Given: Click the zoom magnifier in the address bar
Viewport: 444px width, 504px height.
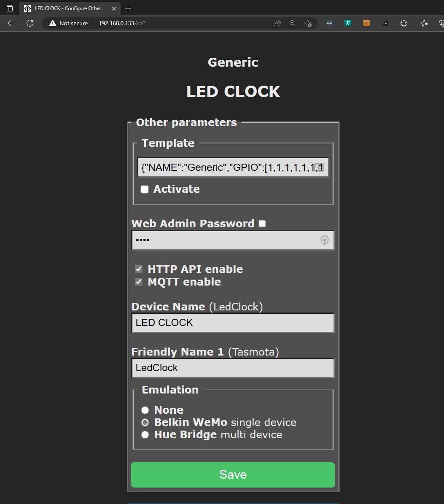Looking at the screenshot, I should point(292,23).
